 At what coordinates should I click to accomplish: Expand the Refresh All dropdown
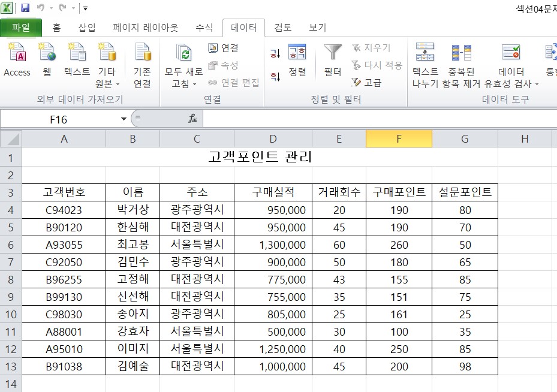pos(194,85)
